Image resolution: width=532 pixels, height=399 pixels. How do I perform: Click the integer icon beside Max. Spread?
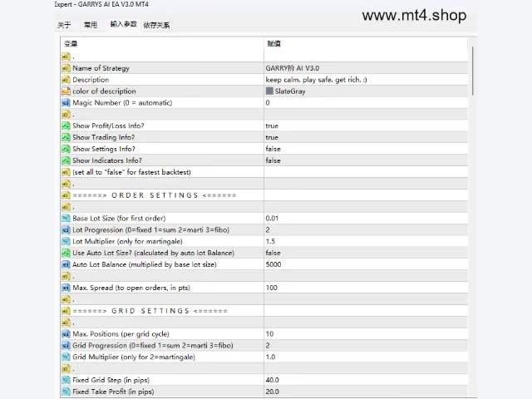point(66,288)
